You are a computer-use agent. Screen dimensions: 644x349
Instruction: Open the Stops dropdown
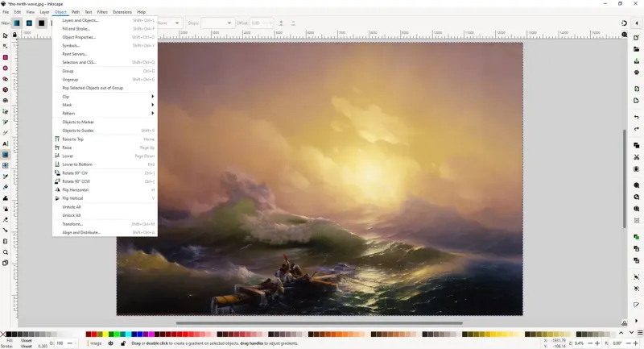(217, 23)
